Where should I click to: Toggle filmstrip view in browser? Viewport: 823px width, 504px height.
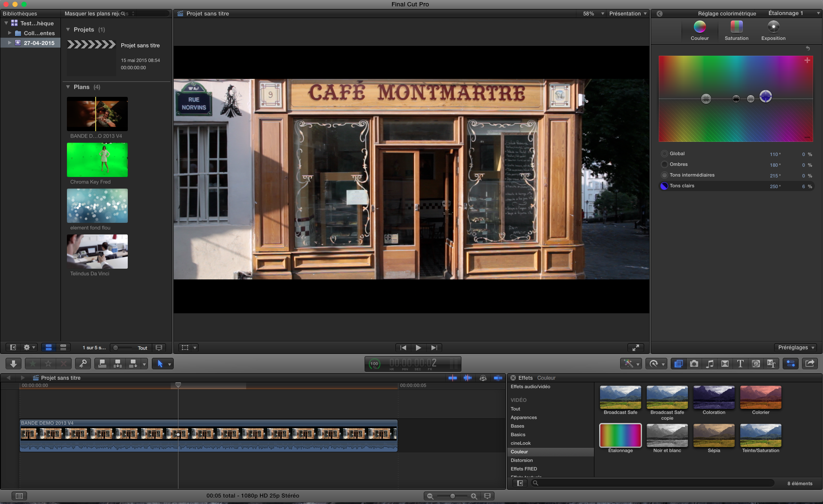coord(48,348)
